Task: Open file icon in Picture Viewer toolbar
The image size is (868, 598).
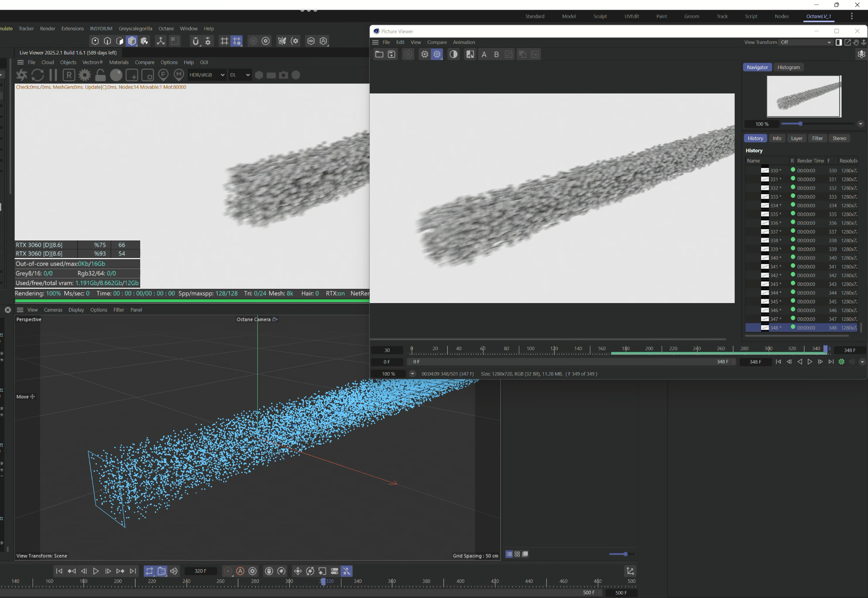Action: pos(379,54)
